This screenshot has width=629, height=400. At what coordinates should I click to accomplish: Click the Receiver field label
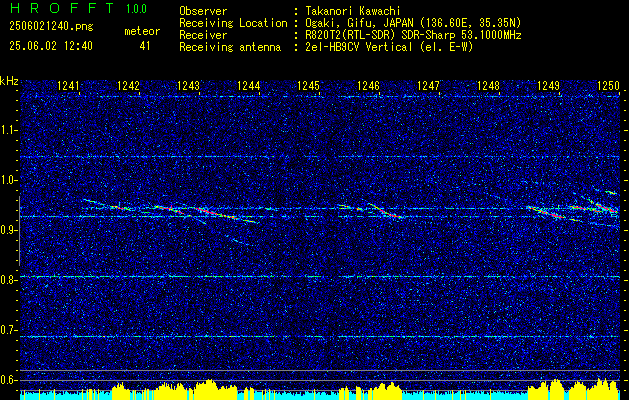[x=203, y=35]
